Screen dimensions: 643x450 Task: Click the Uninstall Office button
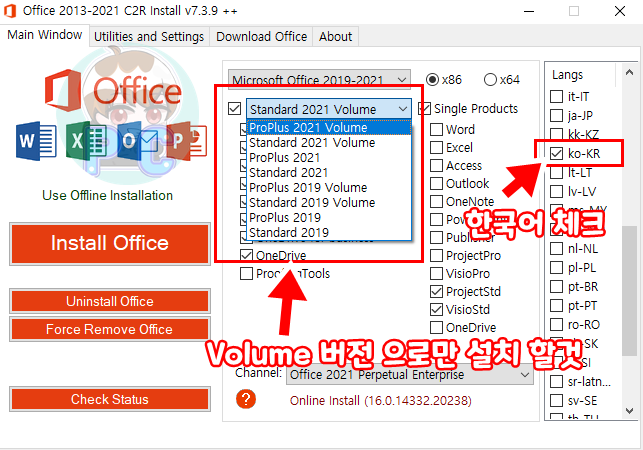click(x=110, y=301)
